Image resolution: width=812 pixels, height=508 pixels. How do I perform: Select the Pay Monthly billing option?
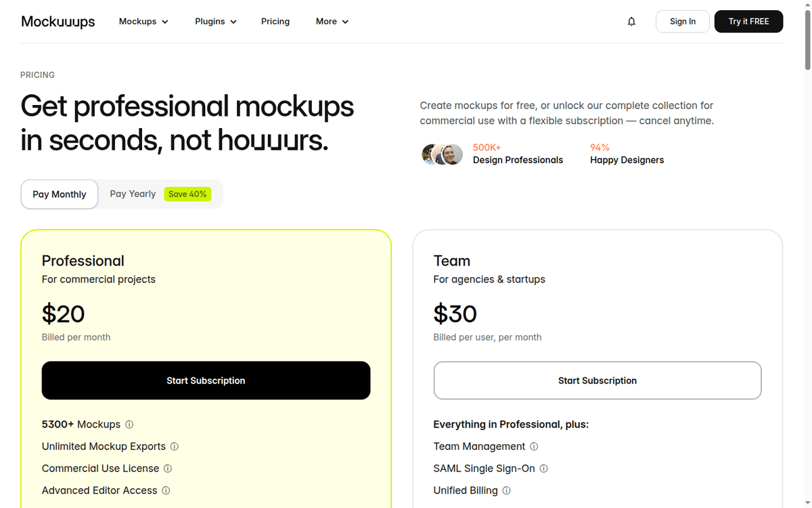click(x=60, y=194)
